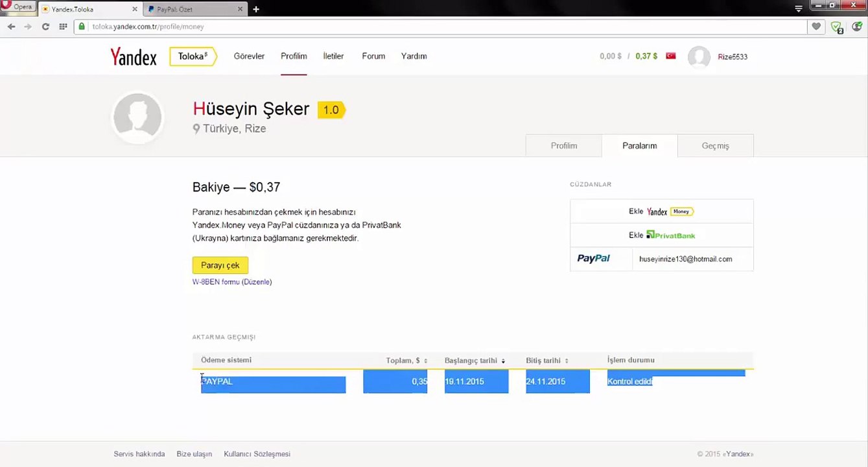Add a PrivatBank wallet
The width and height of the screenshot is (868, 467).
[661, 235]
